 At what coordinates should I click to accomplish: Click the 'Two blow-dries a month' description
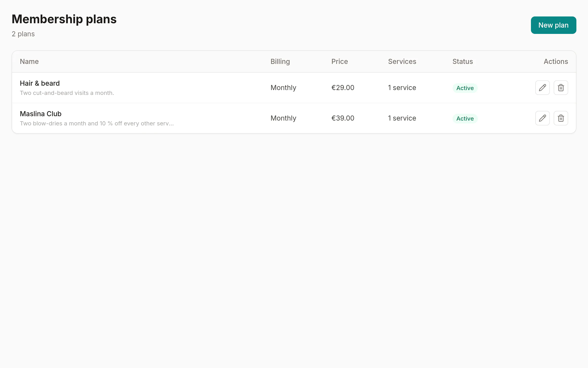[x=97, y=123]
